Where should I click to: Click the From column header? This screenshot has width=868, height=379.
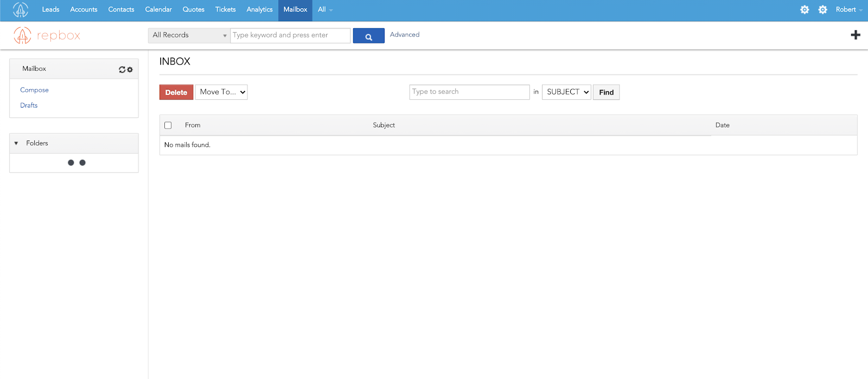tap(193, 125)
